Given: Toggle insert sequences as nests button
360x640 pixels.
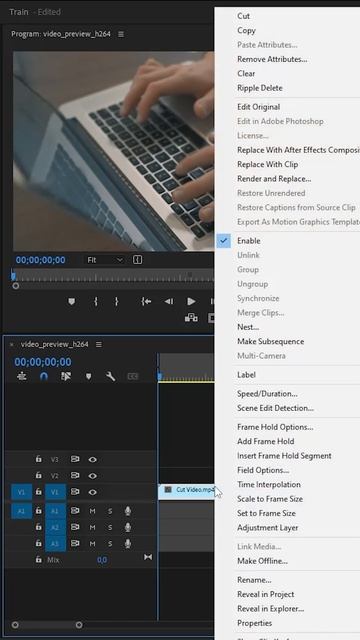Looking at the screenshot, I should click(22, 376).
